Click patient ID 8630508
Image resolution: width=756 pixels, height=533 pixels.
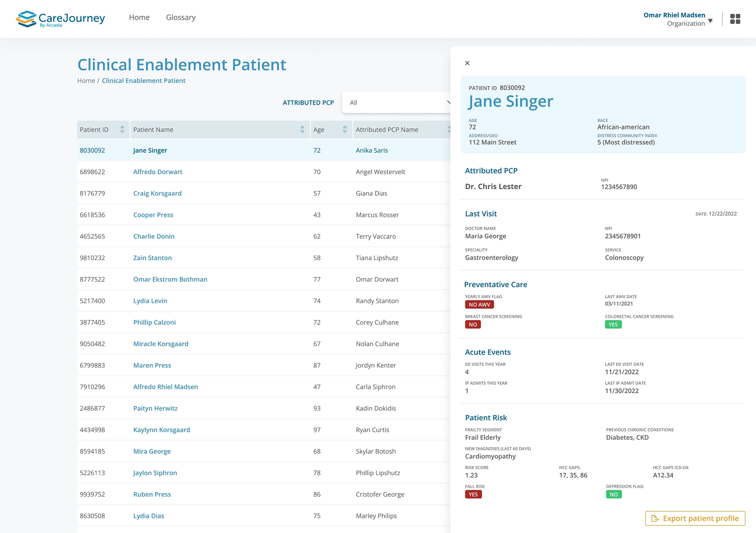[x=92, y=516]
